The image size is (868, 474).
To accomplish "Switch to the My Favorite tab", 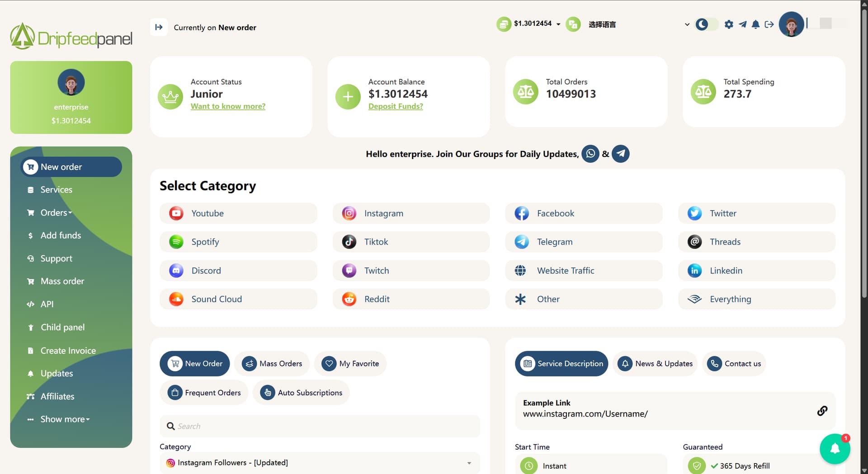I will point(350,364).
